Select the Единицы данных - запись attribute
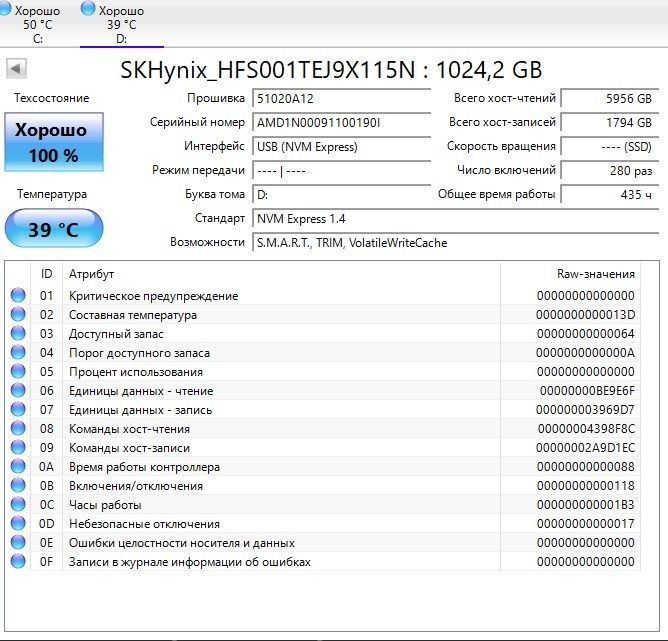This screenshot has height=641, width=668. (x=140, y=410)
